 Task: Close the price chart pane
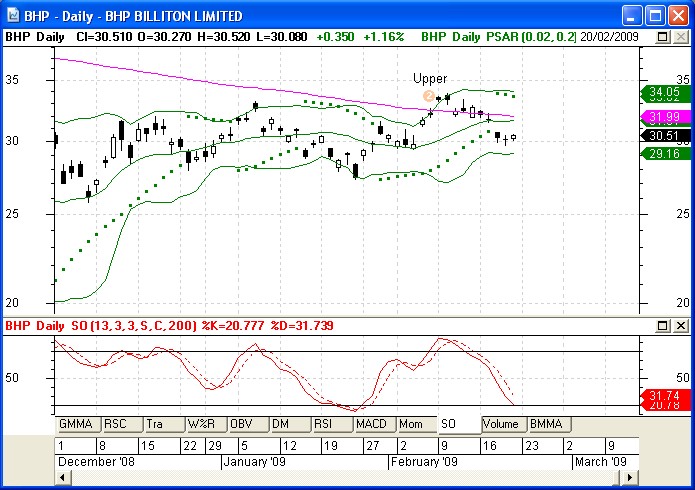coord(681,37)
